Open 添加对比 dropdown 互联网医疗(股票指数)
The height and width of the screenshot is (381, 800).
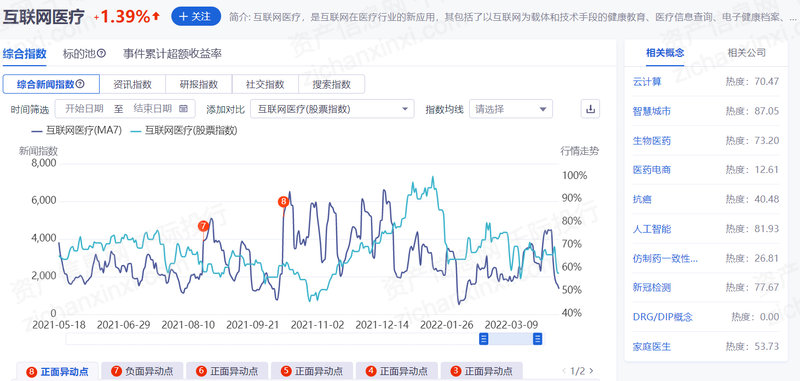332,109
